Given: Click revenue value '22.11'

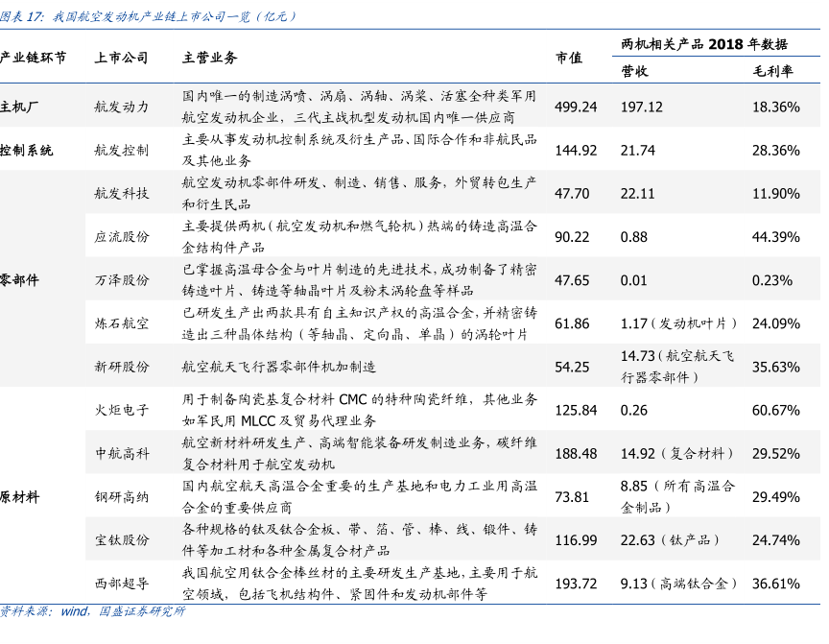Looking at the screenshot, I should pyautogui.click(x=638, y=194).
